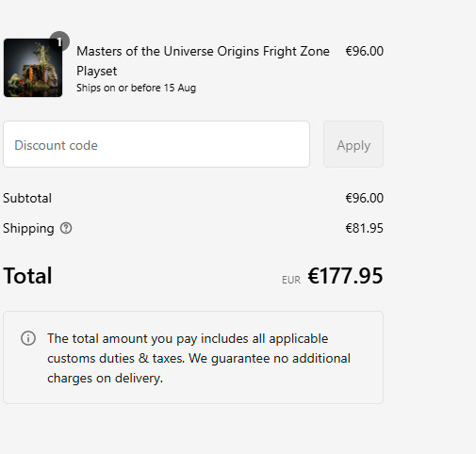476x454 pixels.
Task: Click the Subtotal label
Action: coord(27,198)
